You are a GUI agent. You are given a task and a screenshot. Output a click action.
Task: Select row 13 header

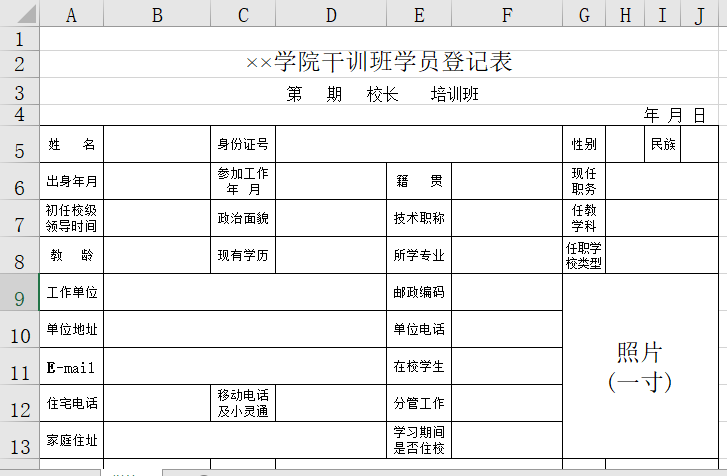(x=19, y=445)
